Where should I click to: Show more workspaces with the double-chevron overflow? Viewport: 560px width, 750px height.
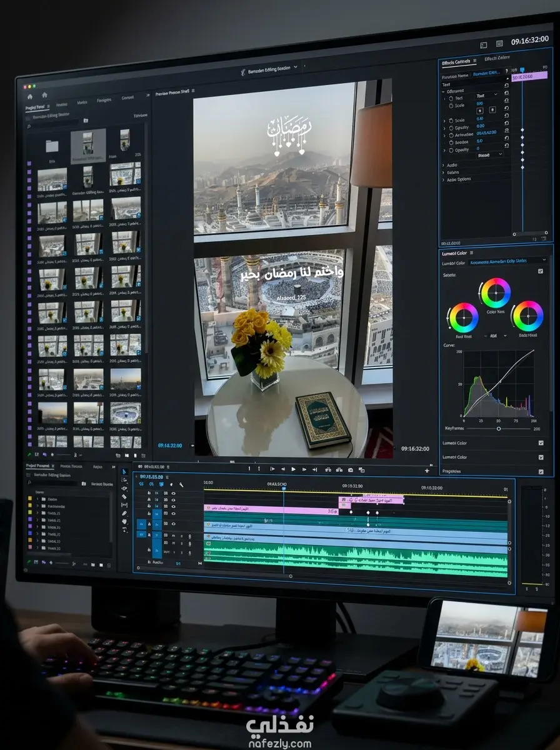click(148, 95)
